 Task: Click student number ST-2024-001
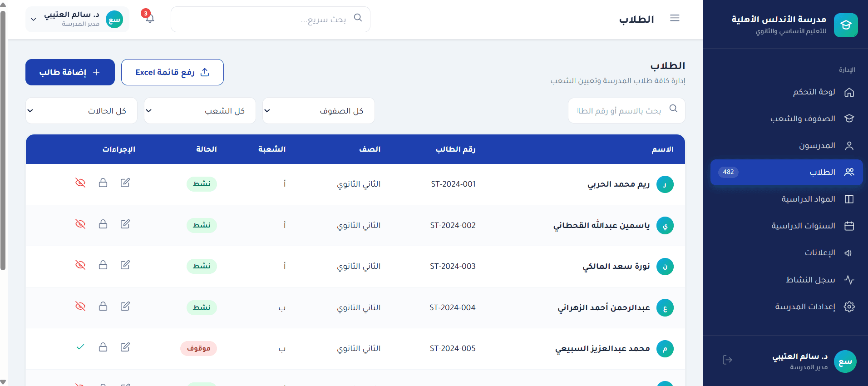point(453,184)
